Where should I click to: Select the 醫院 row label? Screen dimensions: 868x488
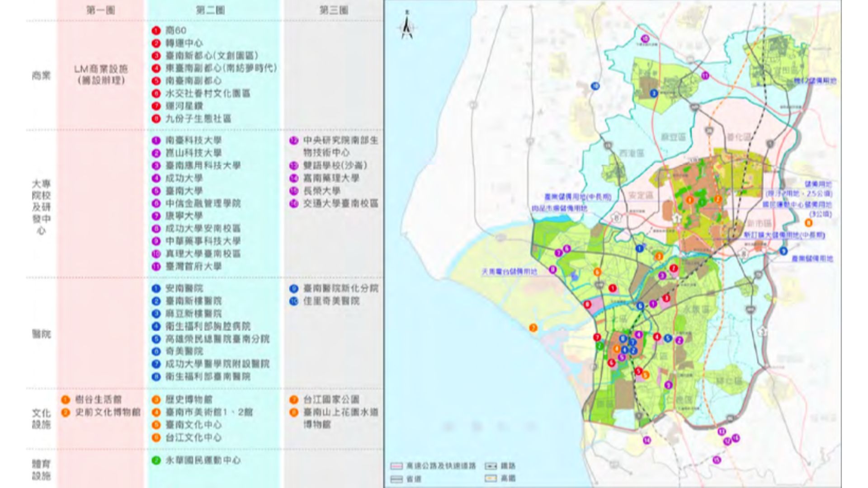41,334
